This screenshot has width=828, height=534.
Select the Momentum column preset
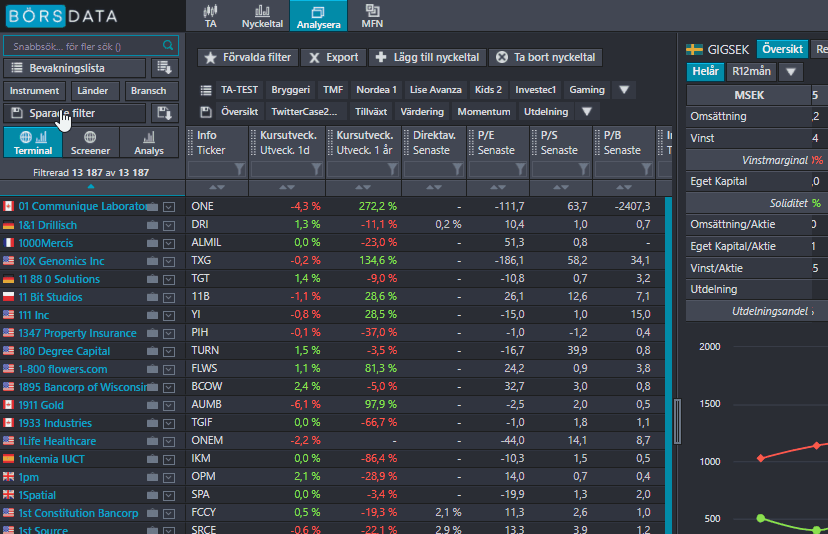(484, 112)
